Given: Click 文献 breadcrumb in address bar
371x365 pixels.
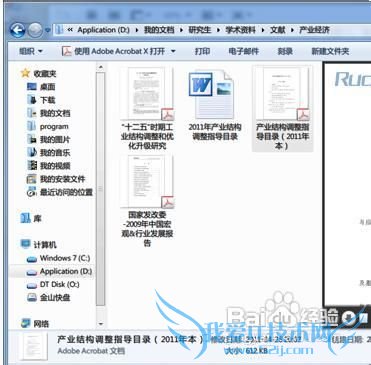Looking at the screenshot, I should click(277, 30).
